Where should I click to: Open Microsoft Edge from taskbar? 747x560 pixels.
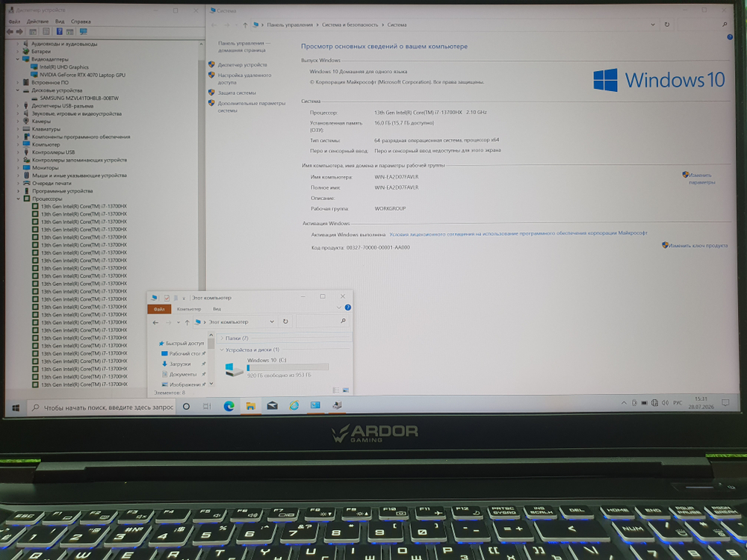[x=229, y=406]
